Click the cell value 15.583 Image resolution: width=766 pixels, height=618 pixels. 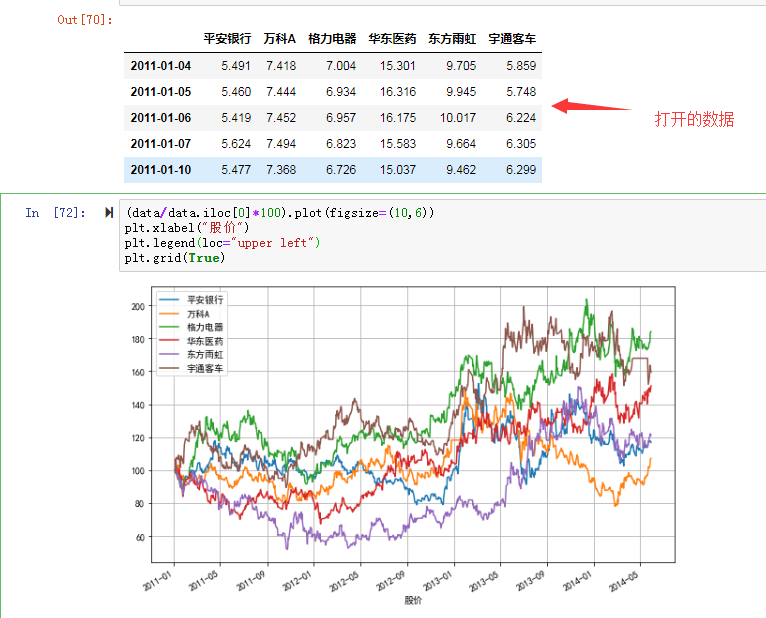point(398,144)
